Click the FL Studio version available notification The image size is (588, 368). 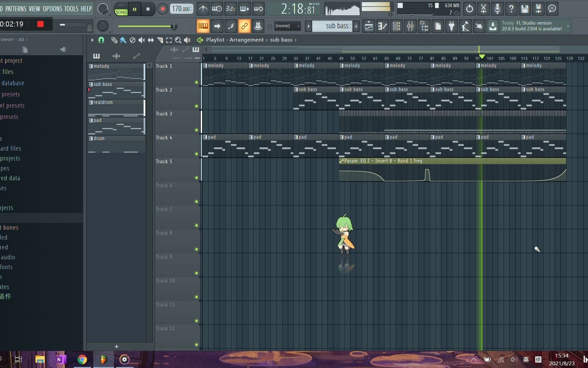535,26
